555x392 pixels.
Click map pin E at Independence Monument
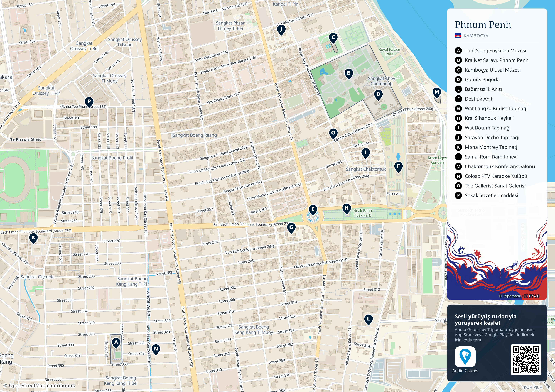point(313,210)
